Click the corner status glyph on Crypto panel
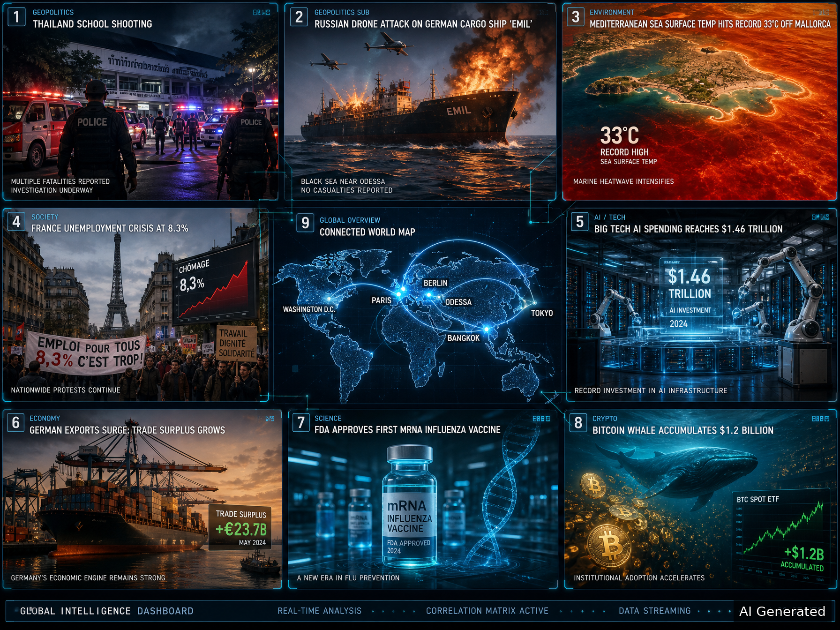Image resolution: width=840 pixels, height=630 pixels. (820, 419)
